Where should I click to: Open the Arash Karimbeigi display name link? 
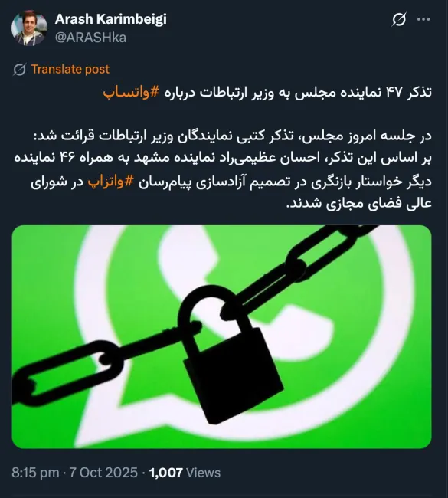[111, 19]
